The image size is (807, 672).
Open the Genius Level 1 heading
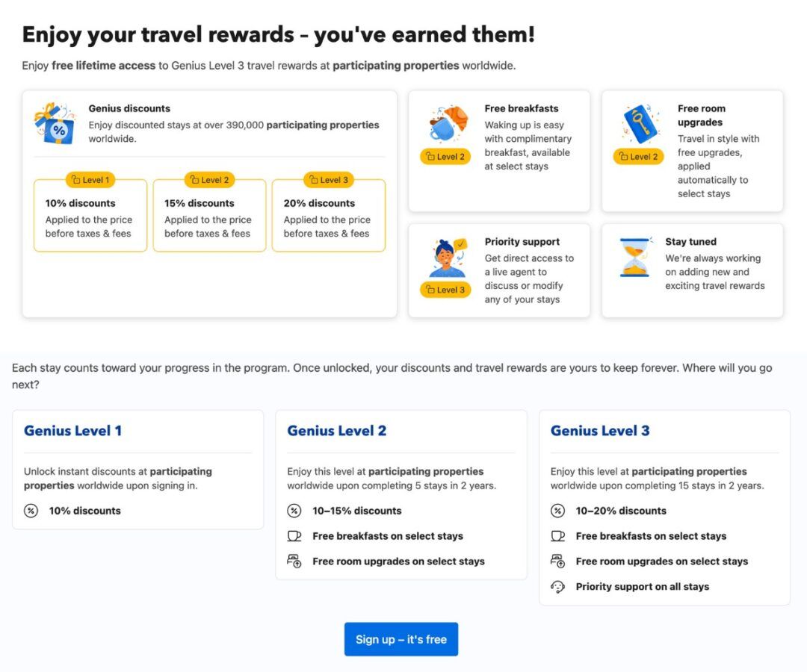point(72,431)
